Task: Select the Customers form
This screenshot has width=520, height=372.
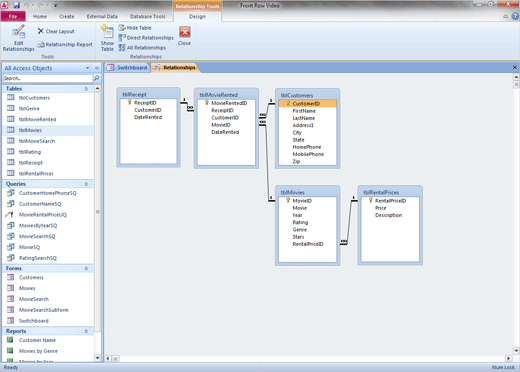Action: tap(48, 277)
